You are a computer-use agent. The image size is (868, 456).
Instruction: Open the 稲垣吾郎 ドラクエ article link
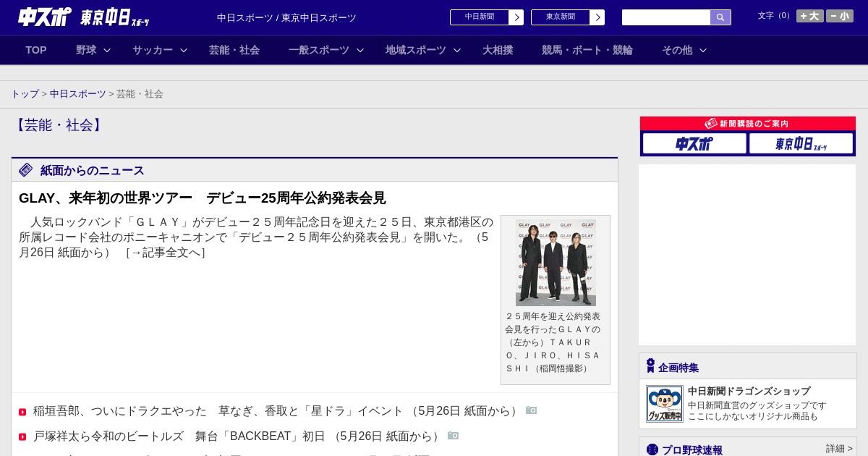(276, 411)
